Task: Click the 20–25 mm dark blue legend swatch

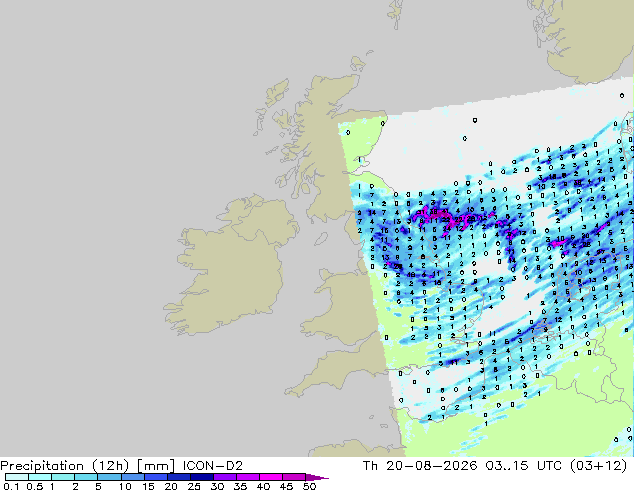Action: (178, 477)
